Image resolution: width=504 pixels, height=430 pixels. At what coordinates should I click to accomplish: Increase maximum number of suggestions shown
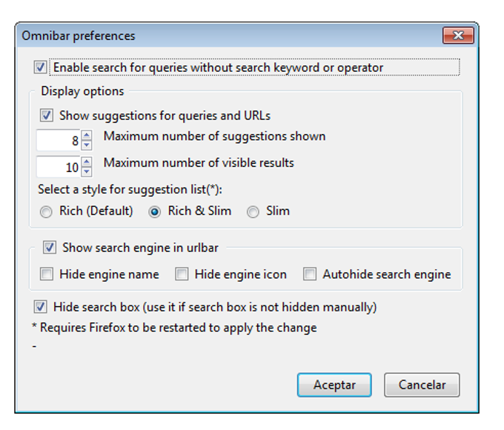point(87,135)
